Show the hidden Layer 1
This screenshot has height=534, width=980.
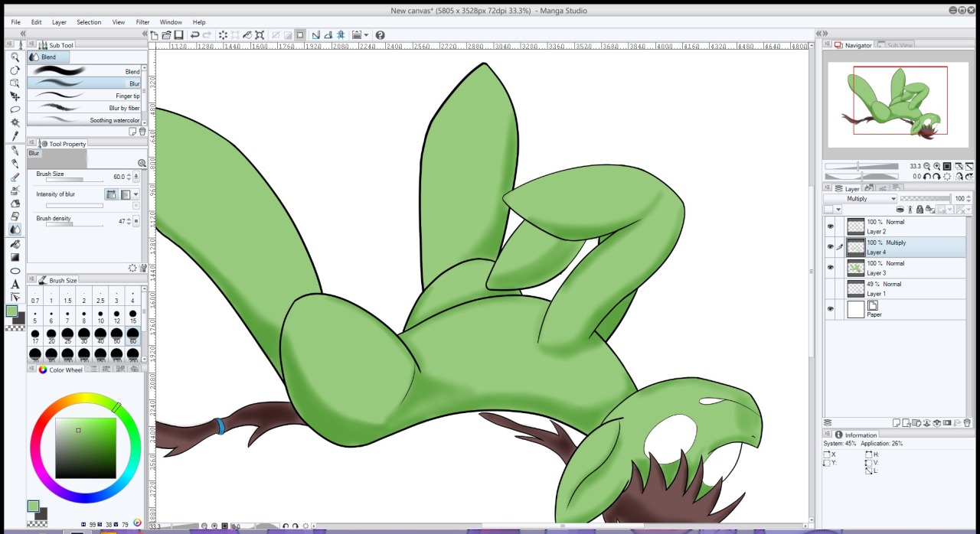coord(831,288)
